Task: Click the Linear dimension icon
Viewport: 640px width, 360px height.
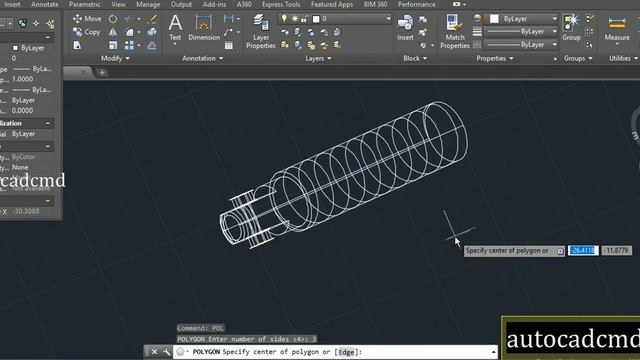Action: click(x=229, y=19)
